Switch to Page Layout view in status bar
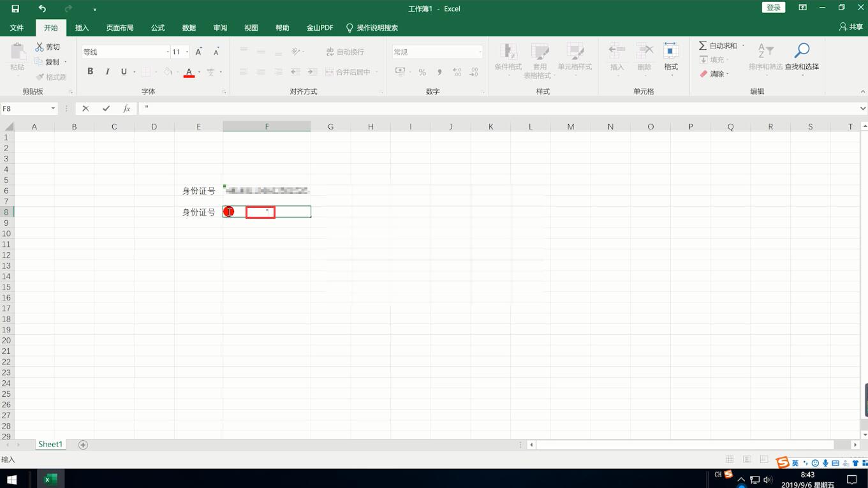The width and height of the screenshot is (868, 488). coord(747,459)
